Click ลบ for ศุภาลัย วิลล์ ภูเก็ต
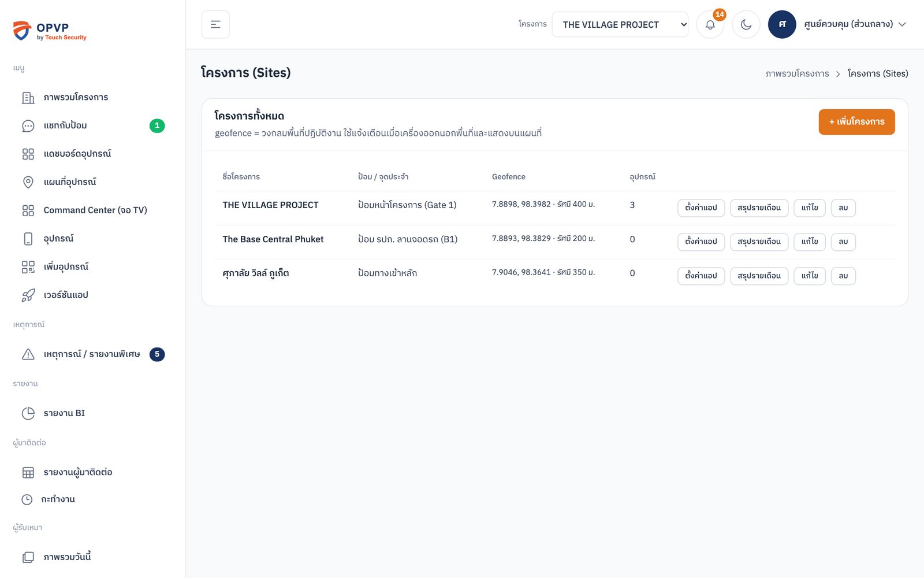Screen dimensions: 924x578 click(x=843, y=276)
